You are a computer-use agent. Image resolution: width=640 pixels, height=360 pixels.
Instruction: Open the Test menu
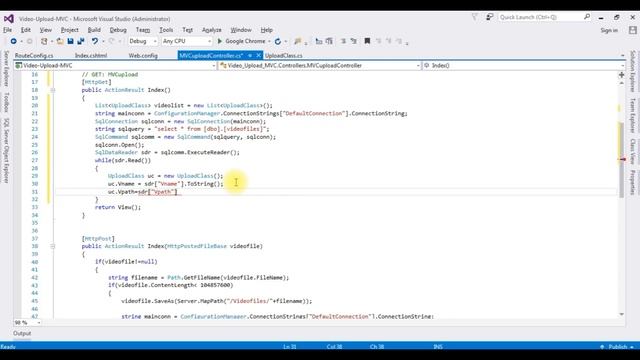coord(187,30)
